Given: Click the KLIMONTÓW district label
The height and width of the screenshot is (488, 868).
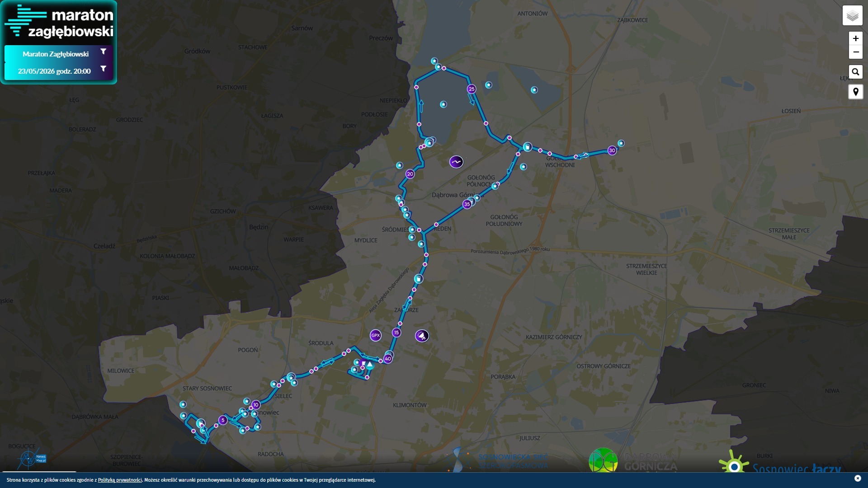Looking at the screenshot, I should coord(410,405).
